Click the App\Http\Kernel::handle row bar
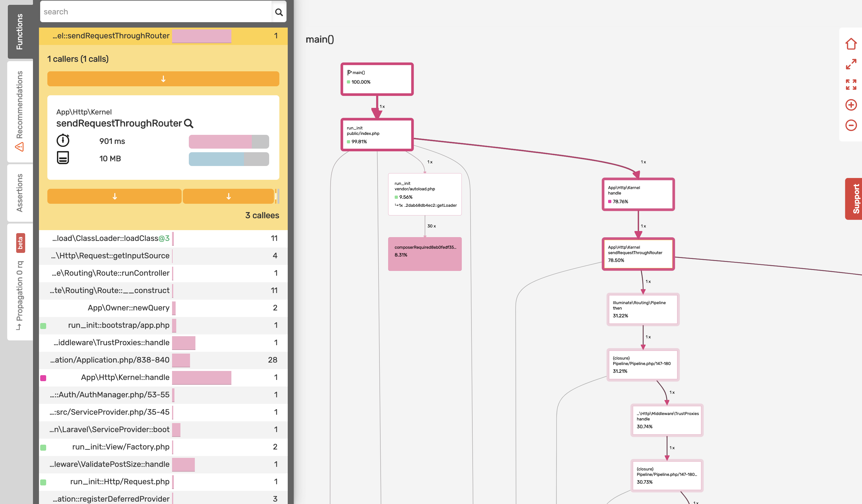 click(201, 378)
